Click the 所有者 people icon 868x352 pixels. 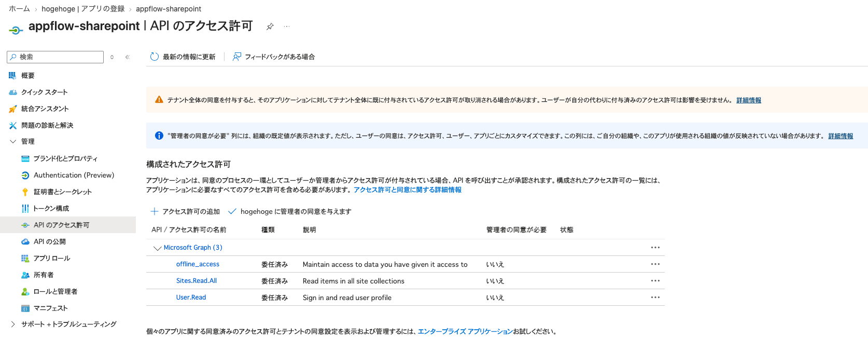coord(25,275)
